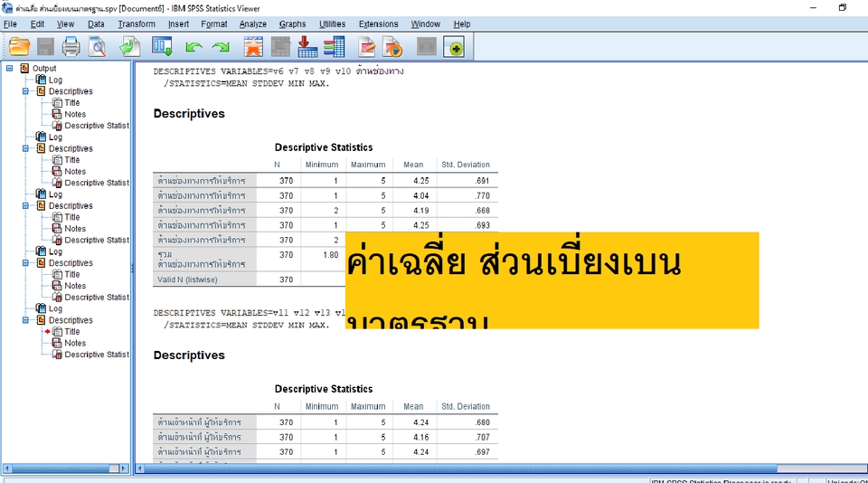
Task: Click the Export output icon
Action: (130, 46)
